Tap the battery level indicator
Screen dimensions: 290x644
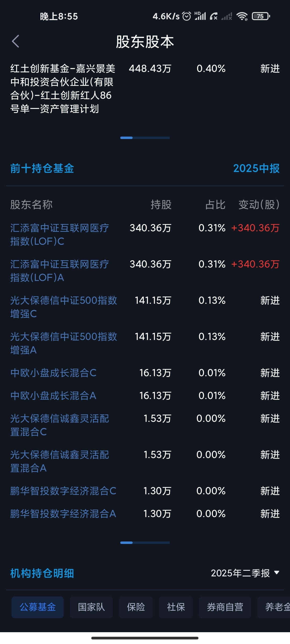261,16
